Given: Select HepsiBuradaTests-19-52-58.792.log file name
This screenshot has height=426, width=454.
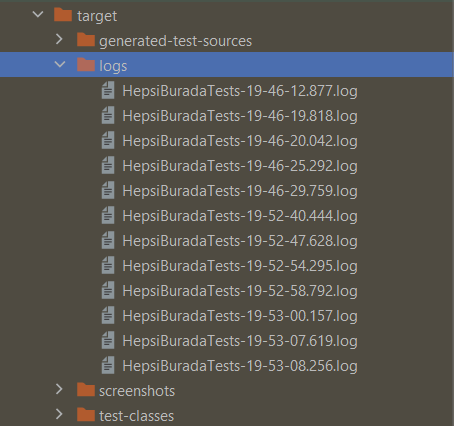Looking at the screenshot, I should coord(240,291).
